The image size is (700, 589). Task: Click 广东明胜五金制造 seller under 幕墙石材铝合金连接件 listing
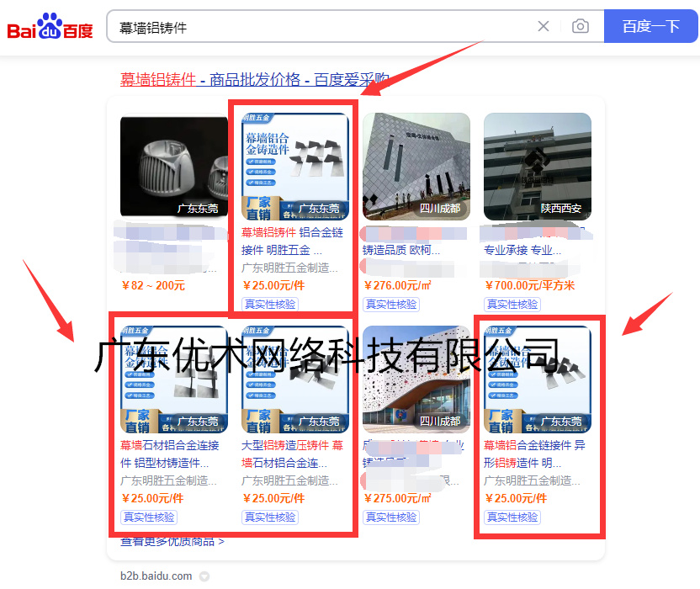tap(169, 481)
